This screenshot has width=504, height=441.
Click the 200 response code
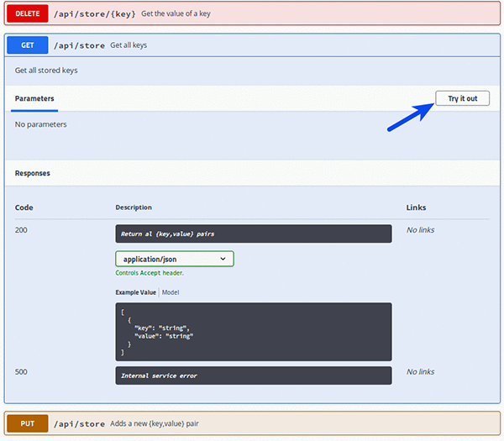(21, 230)
